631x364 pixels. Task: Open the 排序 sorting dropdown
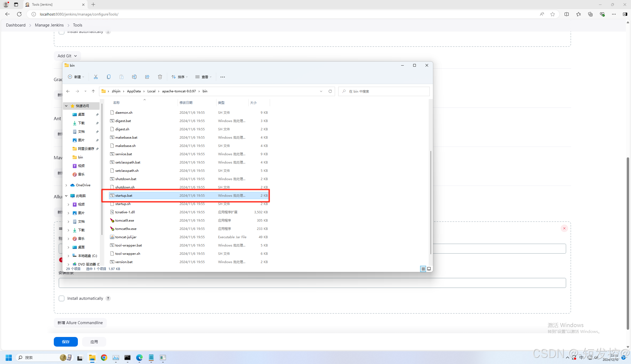point(179,77)
